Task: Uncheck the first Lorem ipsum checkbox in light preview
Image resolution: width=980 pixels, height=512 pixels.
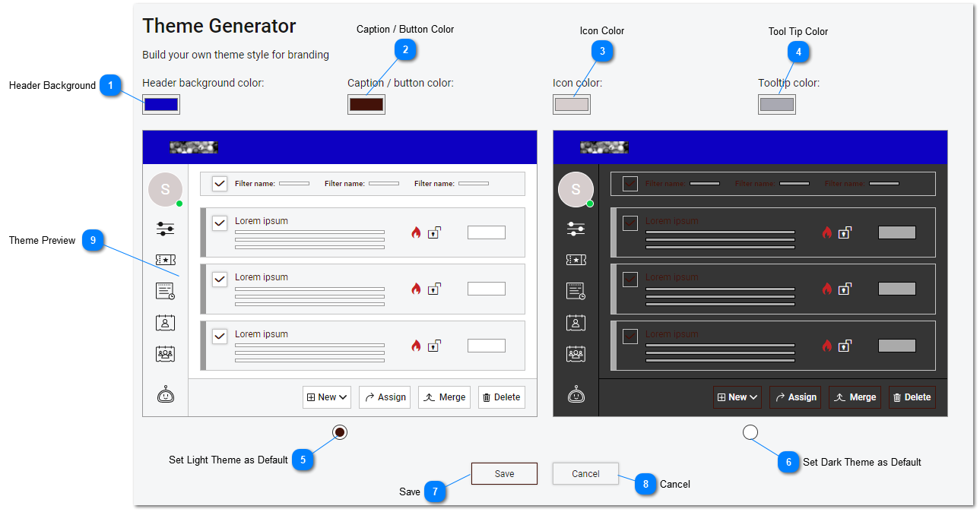Action: 220,223
